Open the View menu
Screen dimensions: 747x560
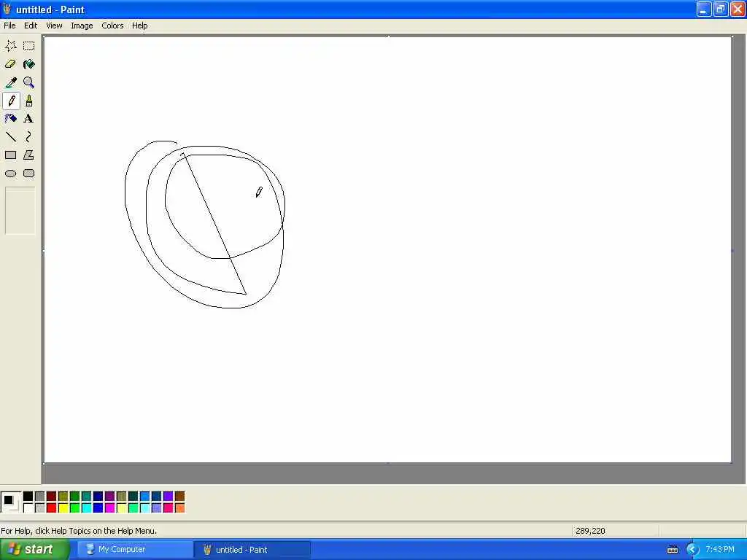54,26
